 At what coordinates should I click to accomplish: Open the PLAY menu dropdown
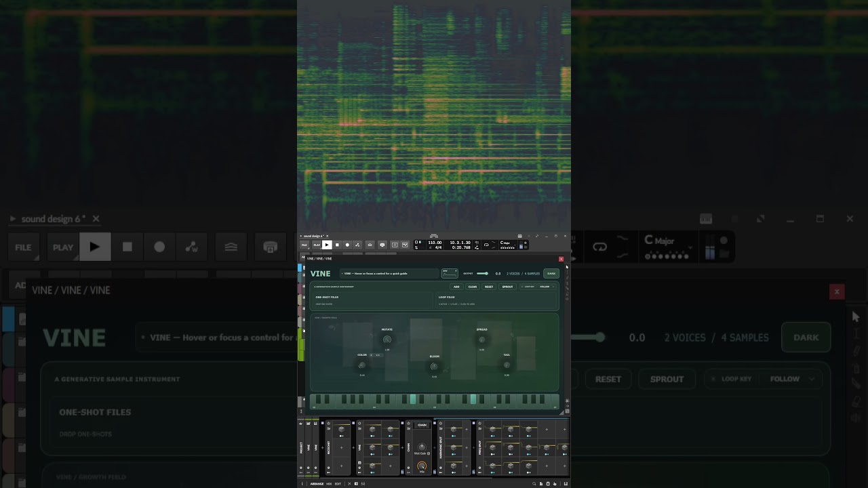coord(317,245)
